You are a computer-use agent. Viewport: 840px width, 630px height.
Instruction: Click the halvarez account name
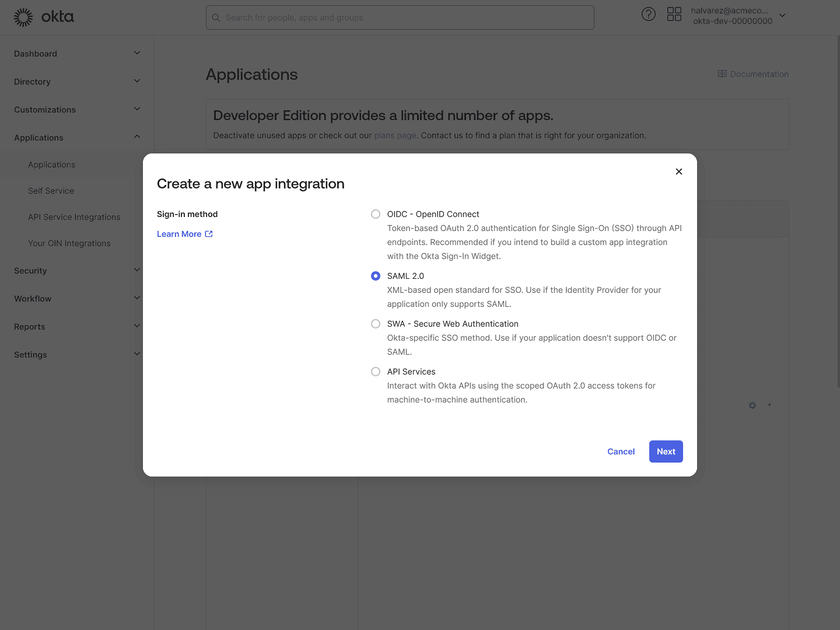click(x=730, y=10)
